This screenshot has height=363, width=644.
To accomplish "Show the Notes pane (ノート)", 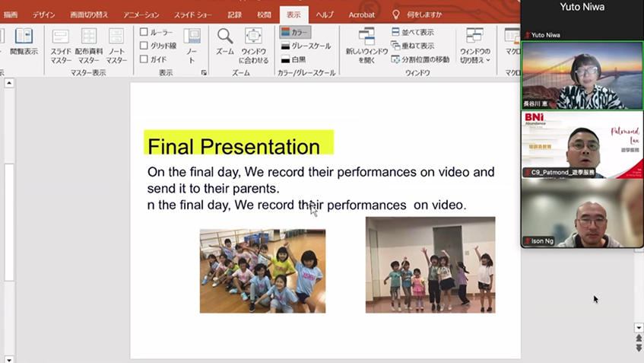I will [x=192, y=46].
